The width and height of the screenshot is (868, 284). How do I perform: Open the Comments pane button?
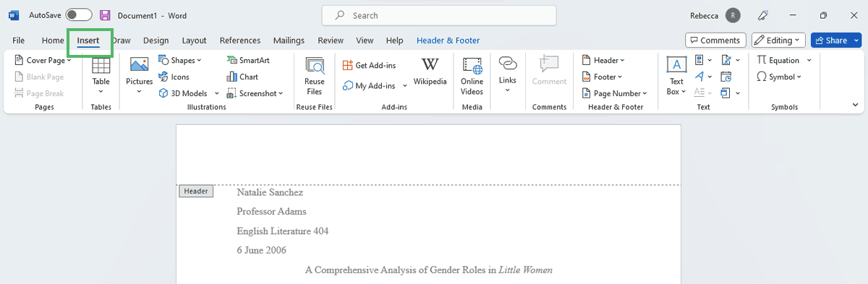715,40
